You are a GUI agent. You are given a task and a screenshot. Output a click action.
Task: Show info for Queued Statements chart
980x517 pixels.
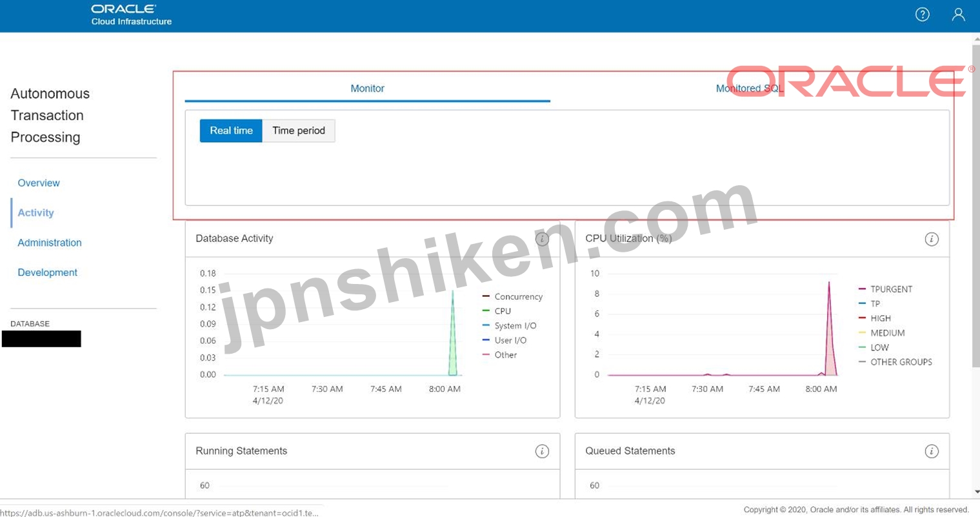point(932,451)
